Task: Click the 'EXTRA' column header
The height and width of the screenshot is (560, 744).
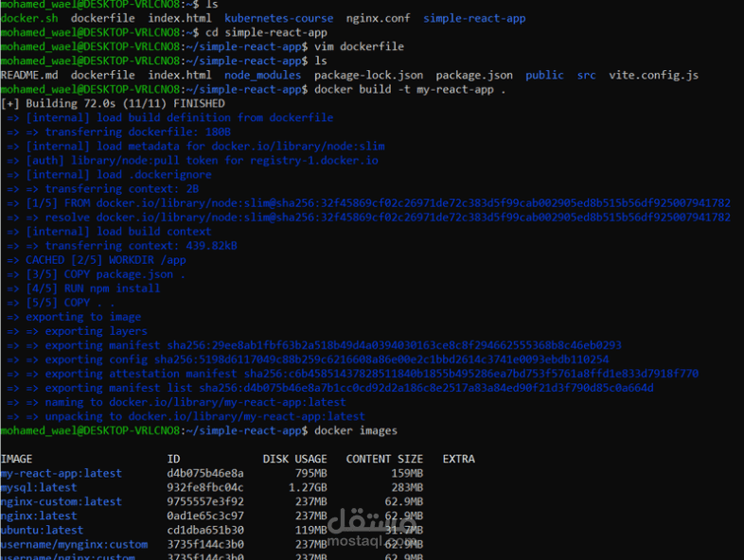Action: pos(459,460)
